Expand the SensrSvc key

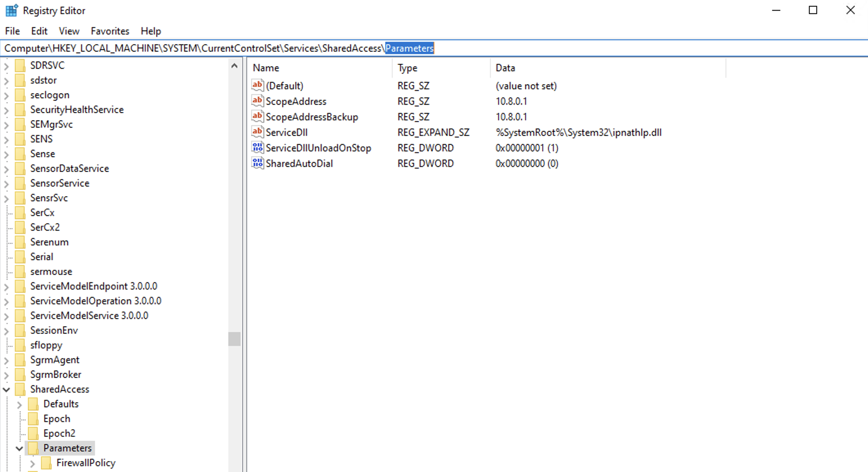pos(7,198)
